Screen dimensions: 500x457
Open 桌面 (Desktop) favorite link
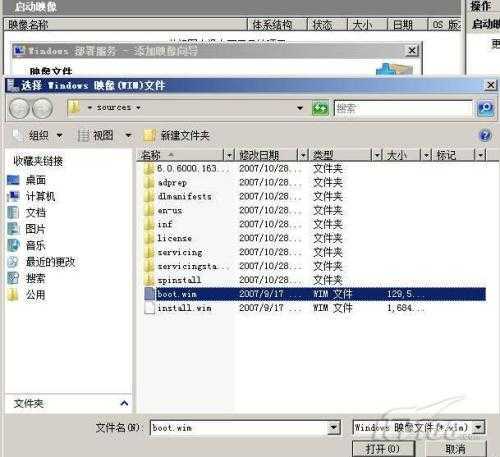(27, 180)
